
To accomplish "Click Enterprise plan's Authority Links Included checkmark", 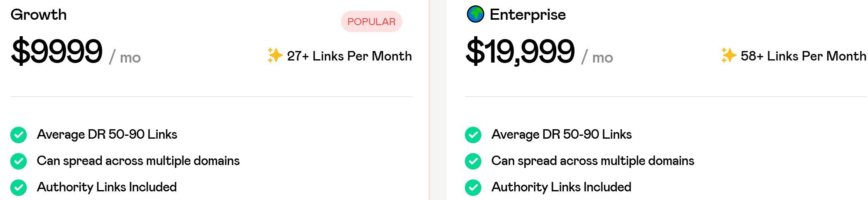I will [x=473, y=187].
